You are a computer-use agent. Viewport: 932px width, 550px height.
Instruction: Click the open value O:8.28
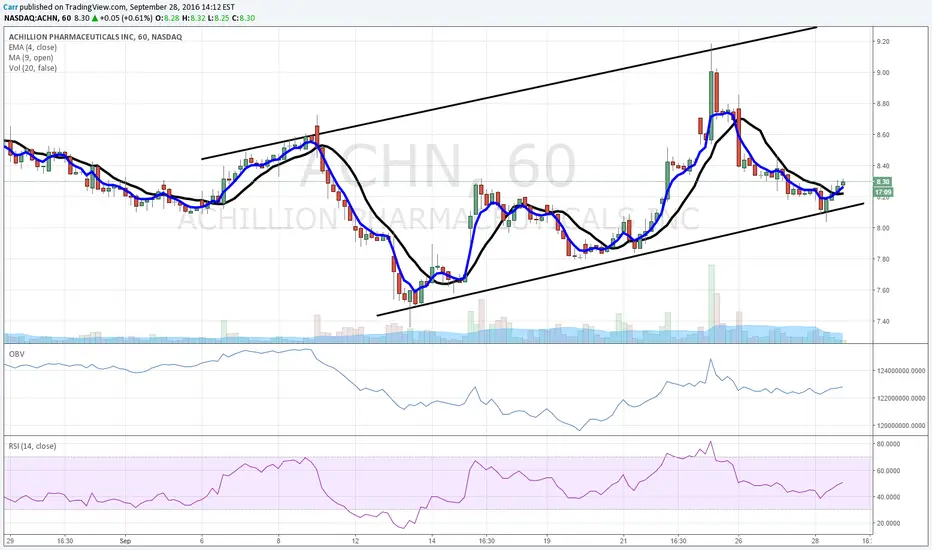click(168, 18)
